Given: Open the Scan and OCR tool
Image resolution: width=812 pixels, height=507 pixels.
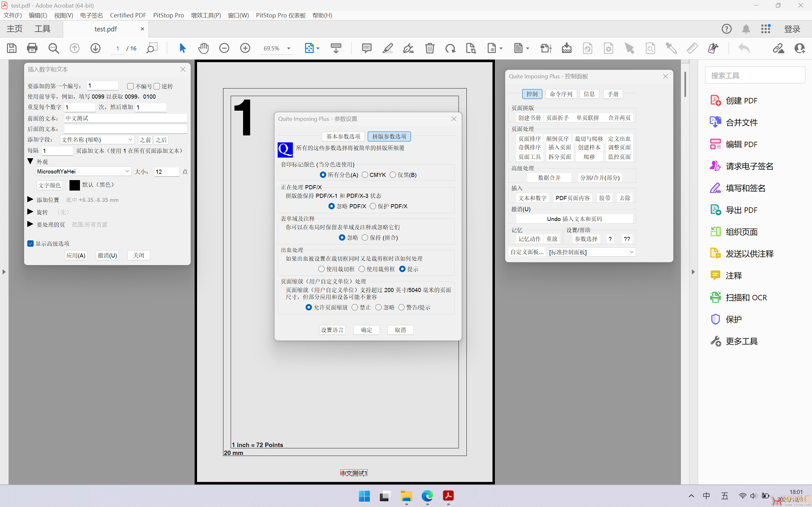Looking at the screenshot, I should pos(746,297).
